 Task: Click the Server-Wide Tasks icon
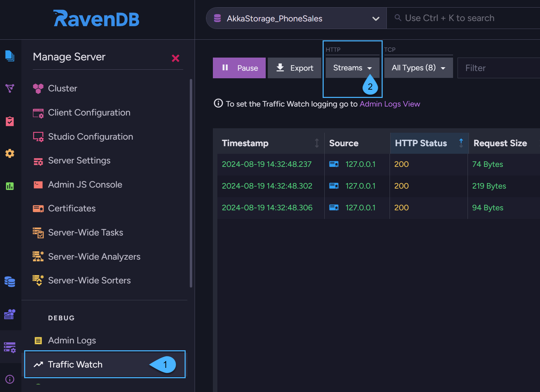tap(38, 233)
